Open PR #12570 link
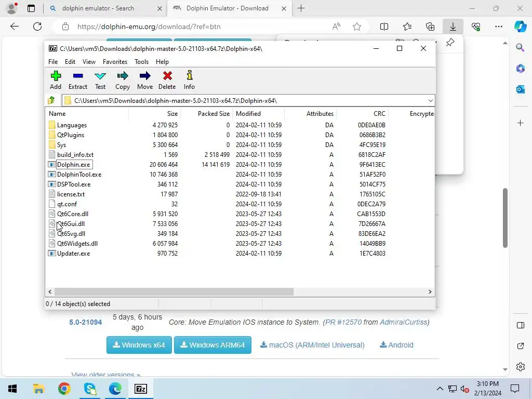The width and height of the screenshot is (532, 399). 343,322
